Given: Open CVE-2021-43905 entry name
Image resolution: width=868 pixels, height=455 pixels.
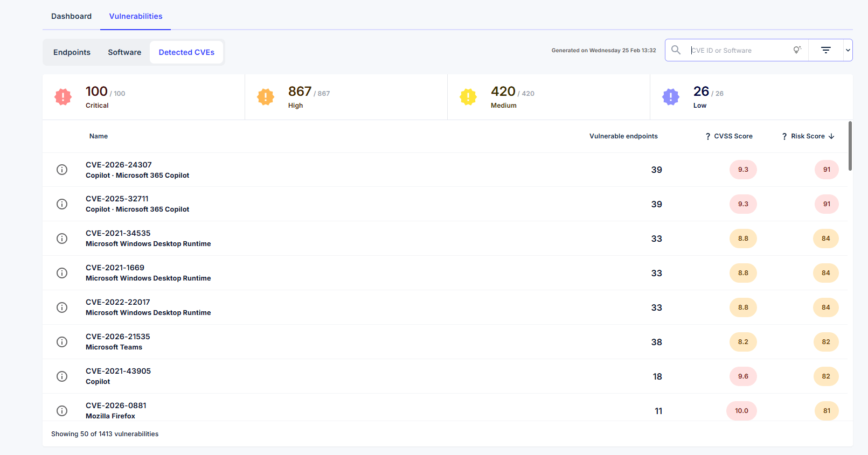Looking at the screenshot, I should click(118, 371).
